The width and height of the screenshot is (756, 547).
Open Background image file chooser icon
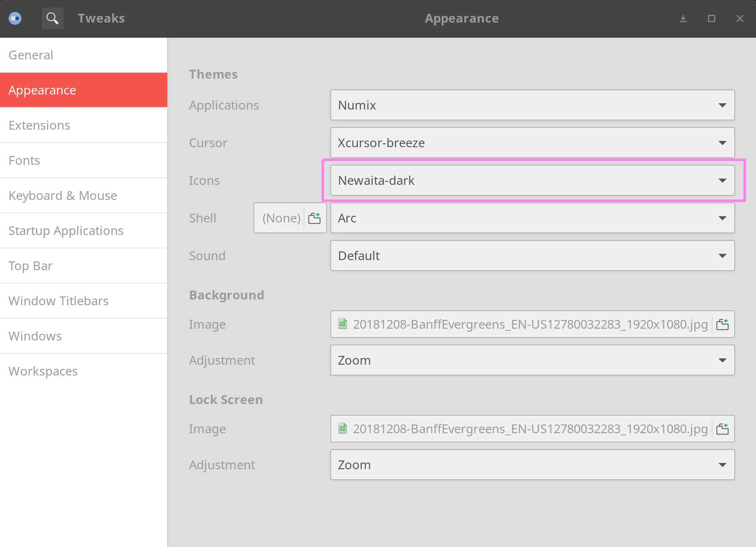[x=723, y=324]
